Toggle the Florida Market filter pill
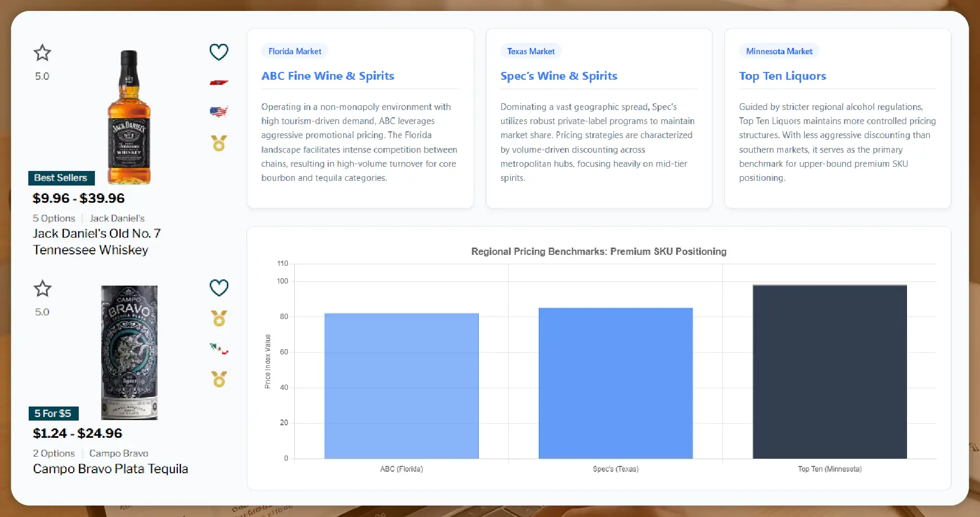The image size is (980, 517). (294, 51)
